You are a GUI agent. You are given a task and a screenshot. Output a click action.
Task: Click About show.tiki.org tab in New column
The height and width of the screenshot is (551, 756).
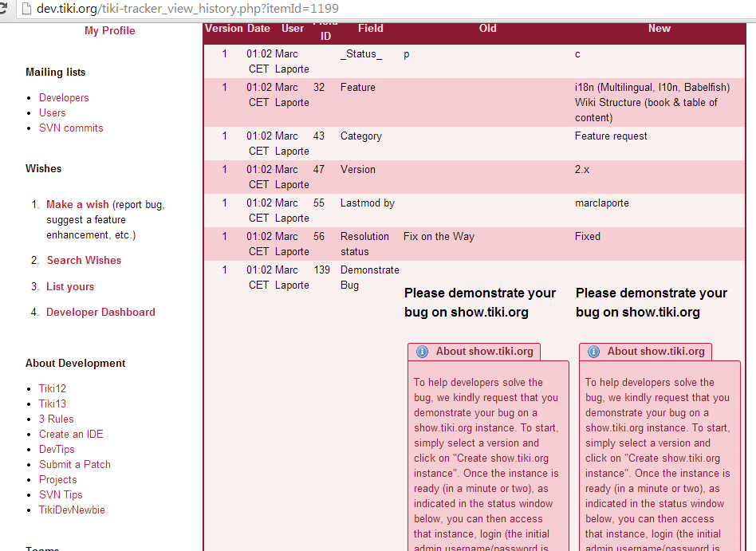point(646,352)
